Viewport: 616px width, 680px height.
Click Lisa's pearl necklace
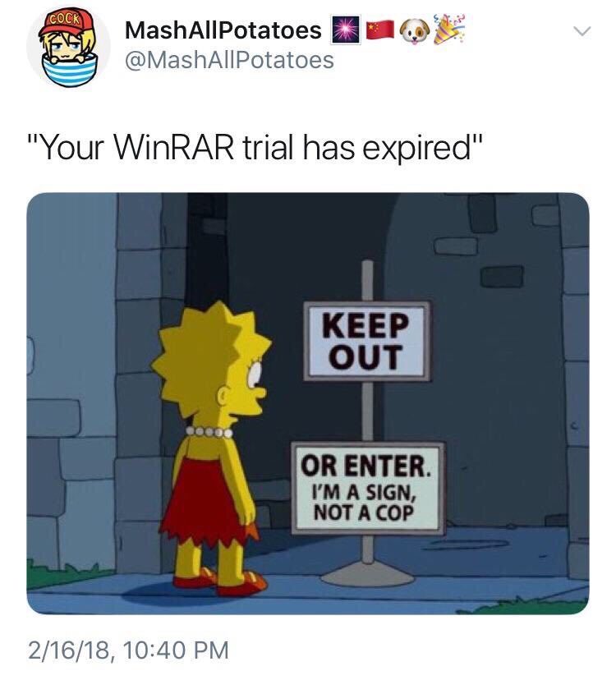209,431
